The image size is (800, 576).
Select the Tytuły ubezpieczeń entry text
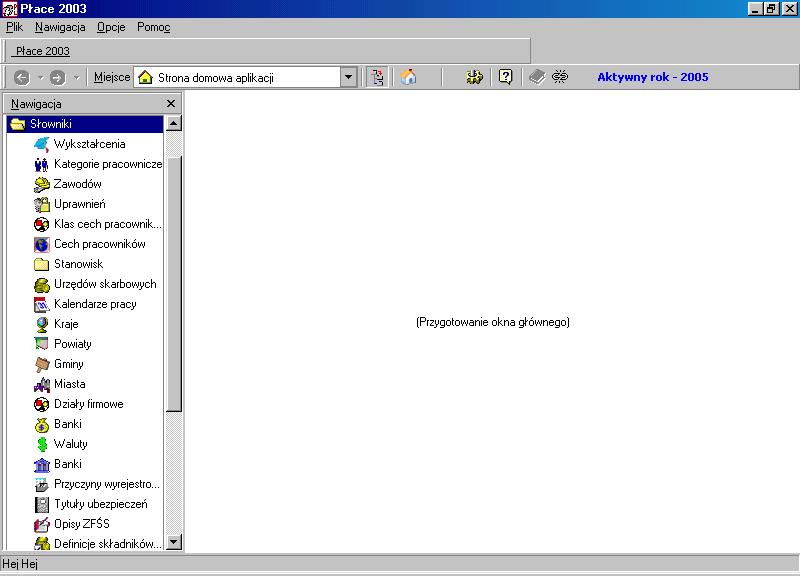[x=101, y=504]
